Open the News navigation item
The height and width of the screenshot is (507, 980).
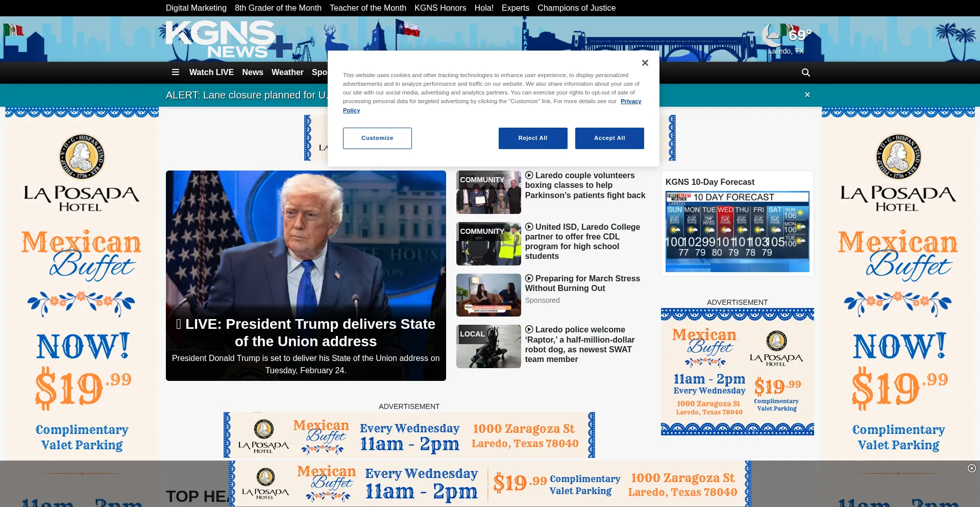[x=253, y=73]
